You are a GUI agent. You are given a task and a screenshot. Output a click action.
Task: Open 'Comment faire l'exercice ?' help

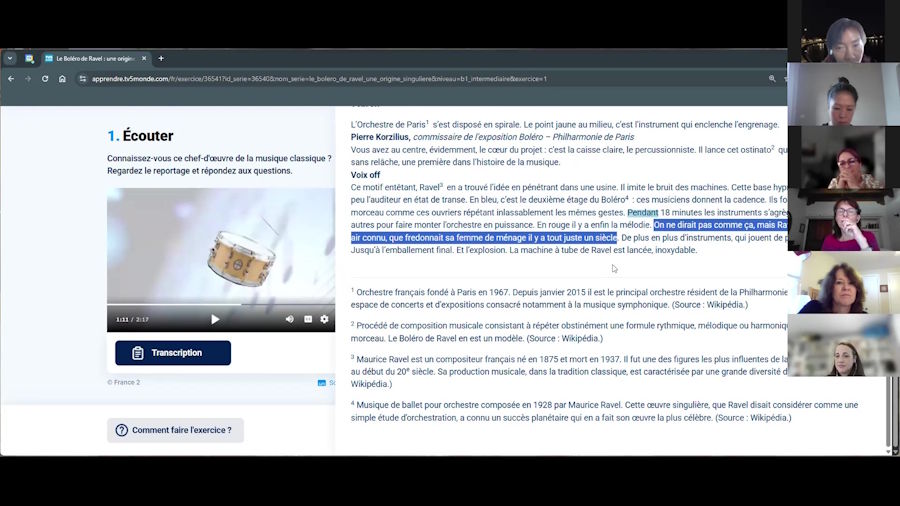[175, 430]
